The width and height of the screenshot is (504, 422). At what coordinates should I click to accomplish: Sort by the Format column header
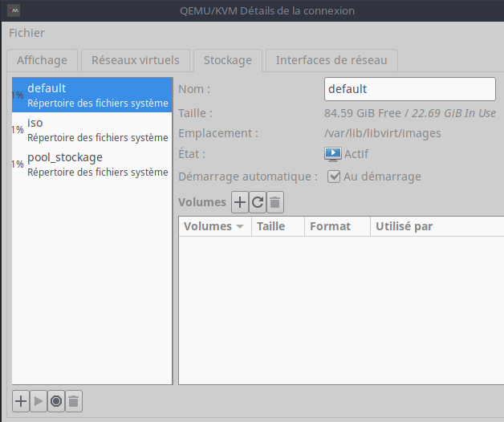pyautogui.click(x=338, y=226)
